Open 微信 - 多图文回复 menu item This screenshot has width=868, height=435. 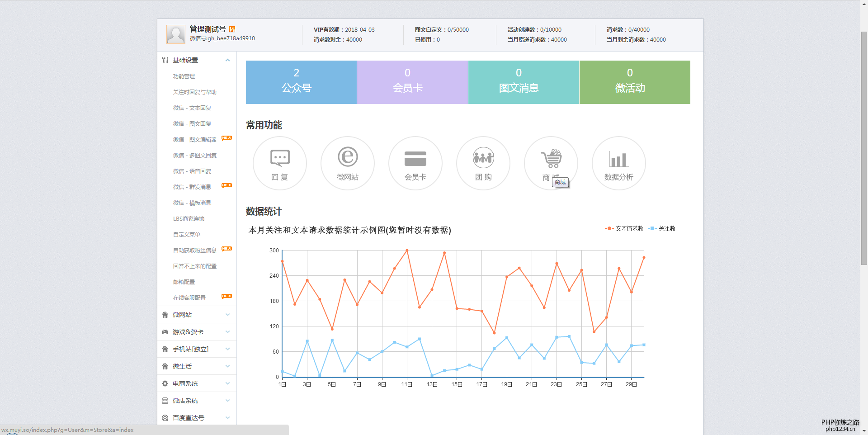[195, 156]
